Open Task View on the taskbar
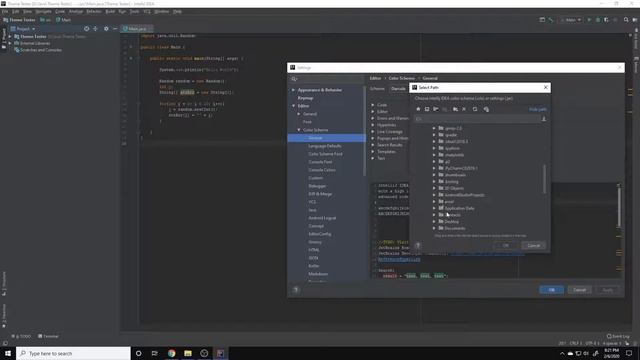Screen dimensions: 640x360 pos(155,353)
